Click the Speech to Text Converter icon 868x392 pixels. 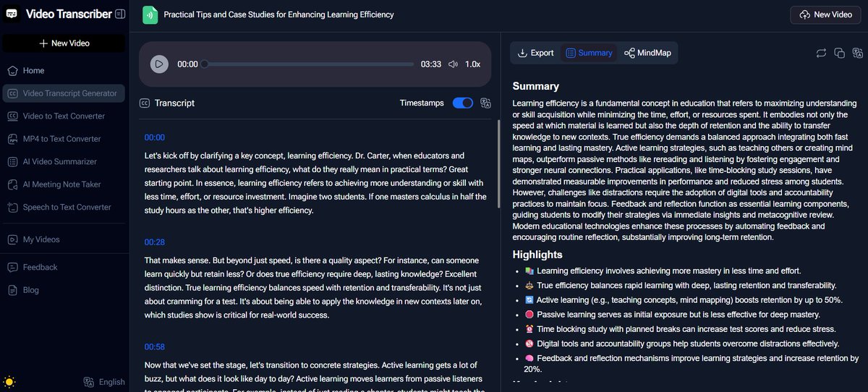pyautogui.click(x=12, y=207)
